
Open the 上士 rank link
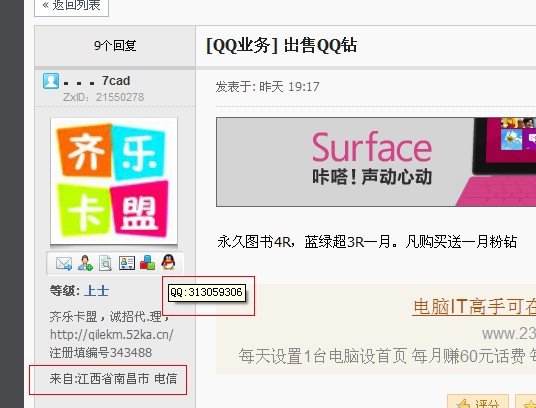pyautogui.click(x=97, y=291)
